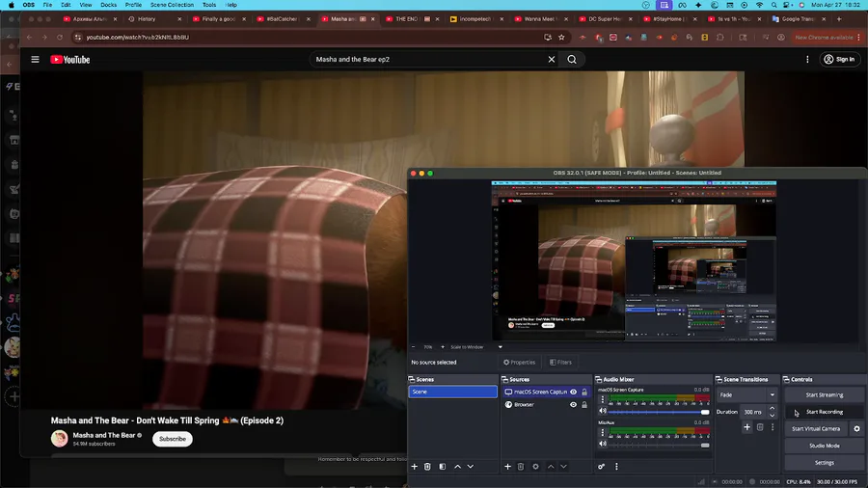Open advanced audio properties gears icon
The image size is (868, 488).
[601, 467]
